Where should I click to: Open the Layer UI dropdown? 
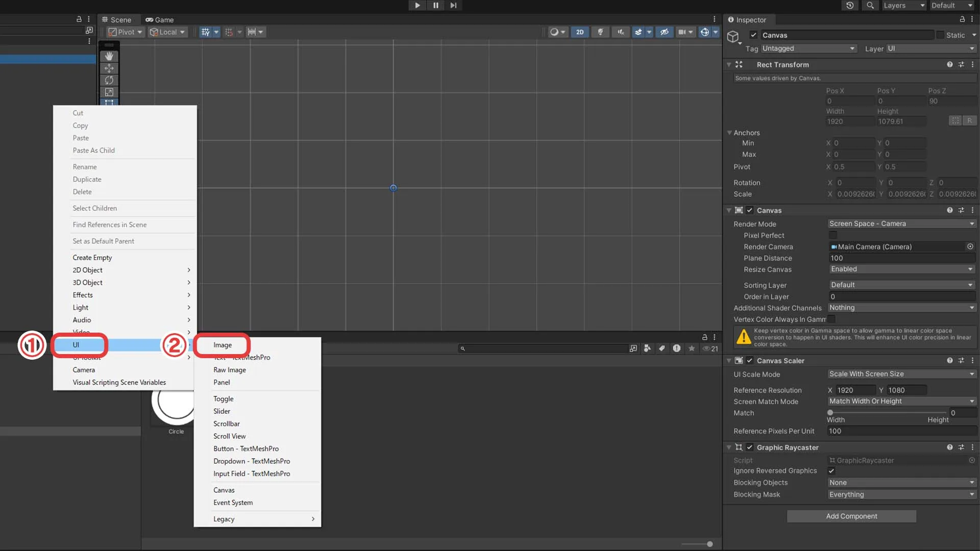click(x=931, y=48)
